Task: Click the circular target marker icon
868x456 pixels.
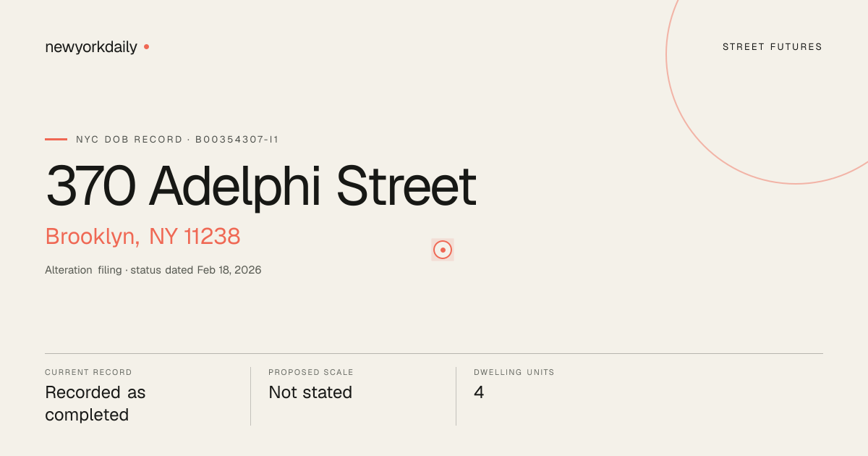Action: (x=443, y=250)
